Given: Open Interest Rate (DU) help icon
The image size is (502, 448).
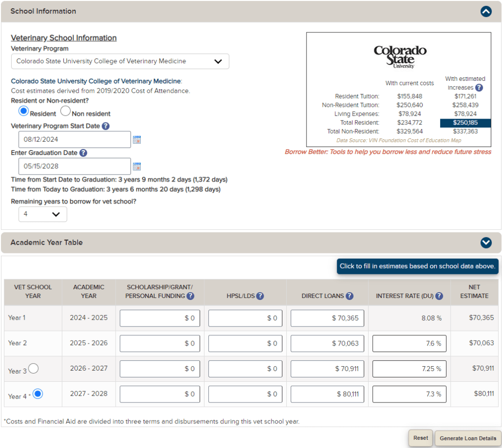Looking at the screenshot, I should (439, 296).
